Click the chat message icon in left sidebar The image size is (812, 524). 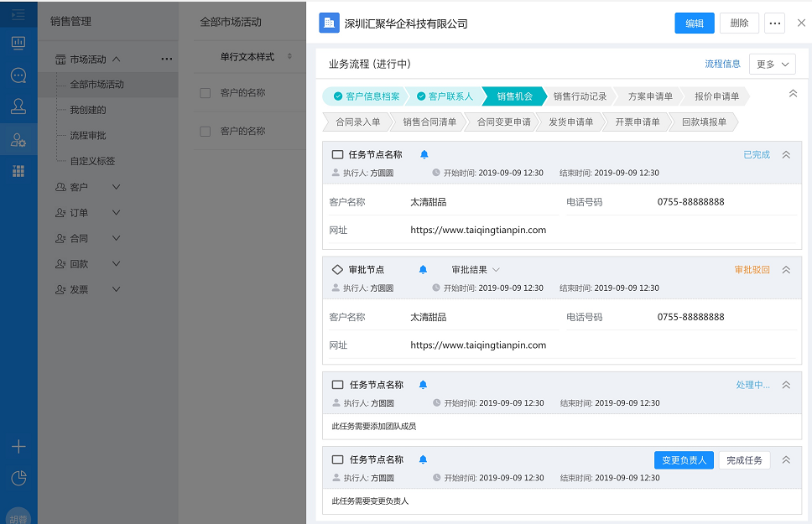coord(18,75)
